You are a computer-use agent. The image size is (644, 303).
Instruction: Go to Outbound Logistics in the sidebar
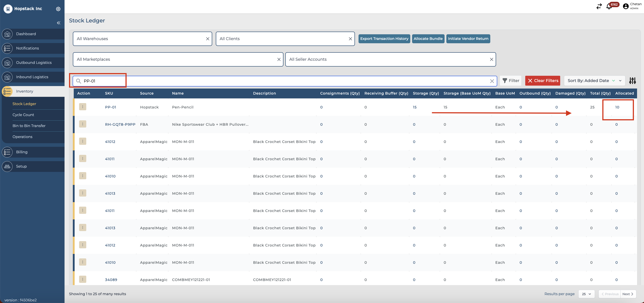pos(34,63)
